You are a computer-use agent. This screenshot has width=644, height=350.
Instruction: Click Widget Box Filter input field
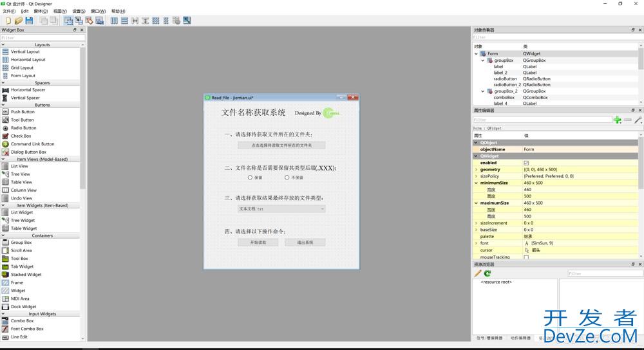[x=43, y=38]
